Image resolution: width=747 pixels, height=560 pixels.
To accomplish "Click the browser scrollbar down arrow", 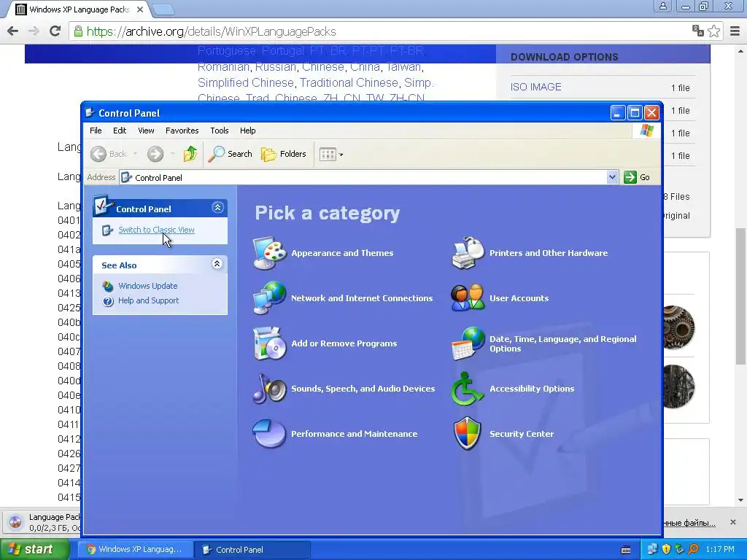I will pyautogui.click(x=741, y=500).
